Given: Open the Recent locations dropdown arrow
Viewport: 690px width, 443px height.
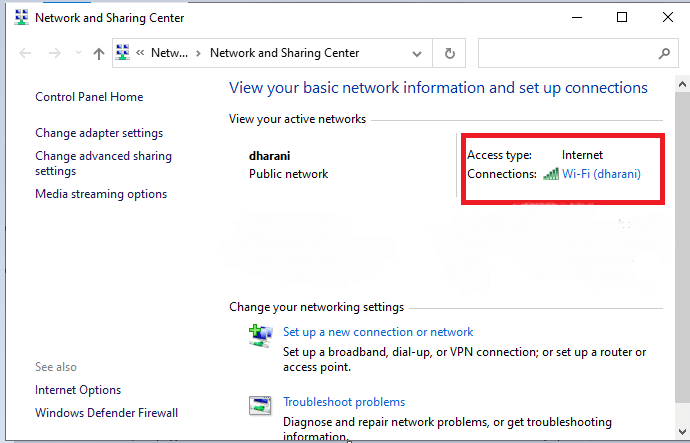Looking at the screenshot, I should 76,54.
